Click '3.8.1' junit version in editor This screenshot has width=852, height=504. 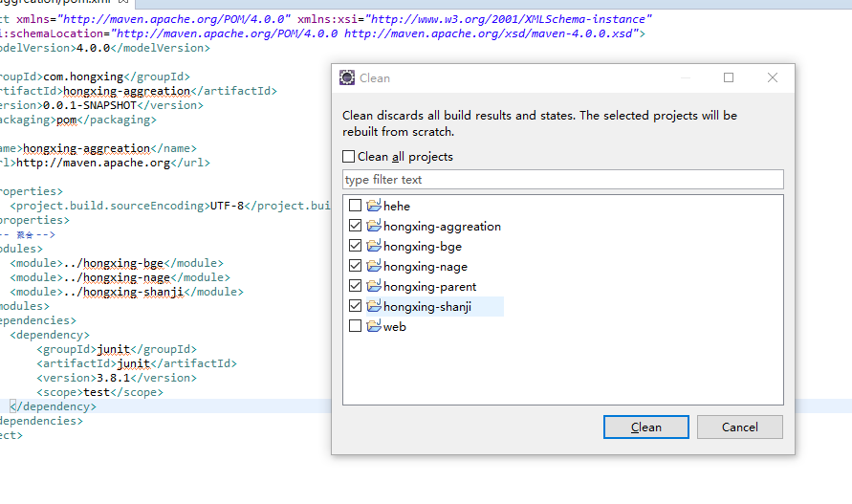113,378
